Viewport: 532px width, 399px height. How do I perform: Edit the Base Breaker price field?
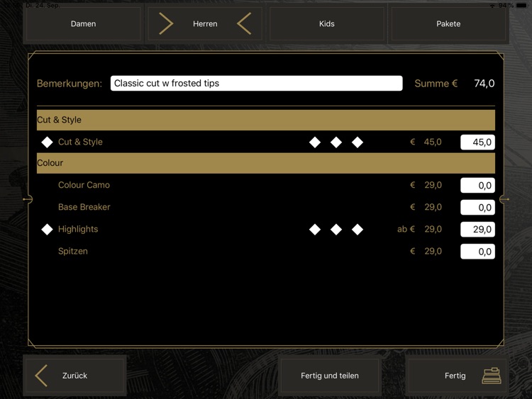tap(477, 208)
